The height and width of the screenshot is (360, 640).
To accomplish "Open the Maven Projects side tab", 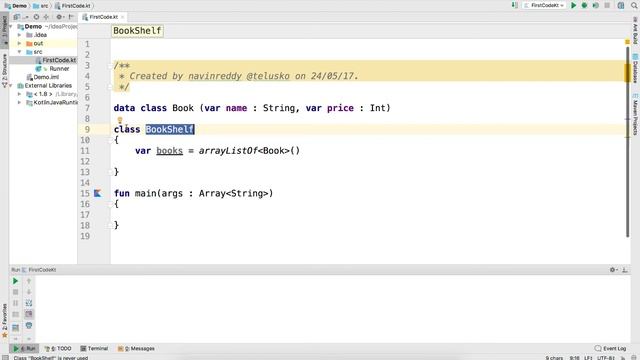I will [635, 114].
